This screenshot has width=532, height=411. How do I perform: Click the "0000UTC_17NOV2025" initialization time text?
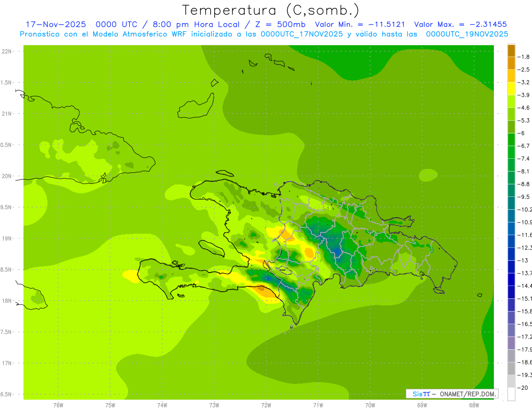click(301, 34)
